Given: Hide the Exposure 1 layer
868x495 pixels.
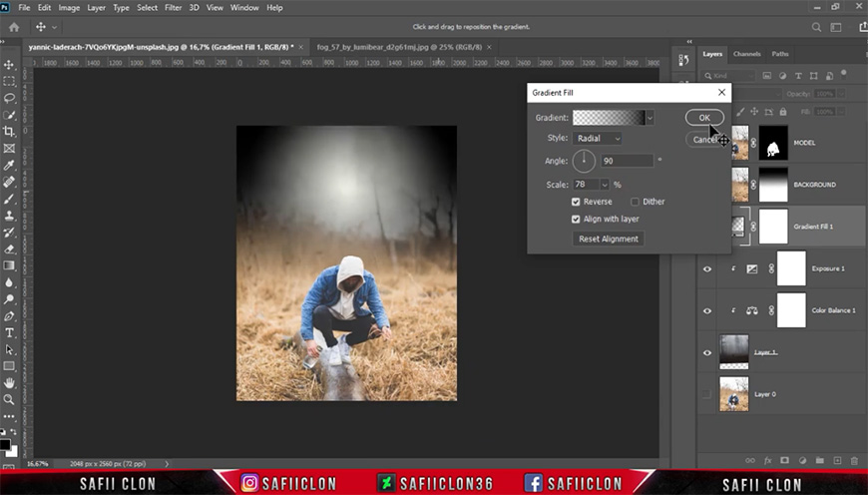Looking at the screenshot, I should (707, 269).
